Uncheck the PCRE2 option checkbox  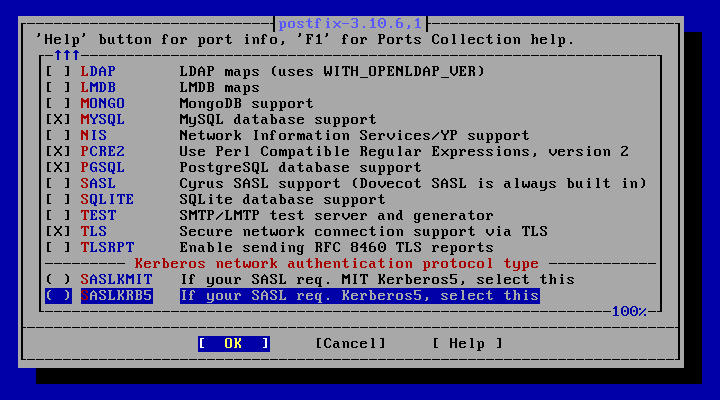point(58,152)
